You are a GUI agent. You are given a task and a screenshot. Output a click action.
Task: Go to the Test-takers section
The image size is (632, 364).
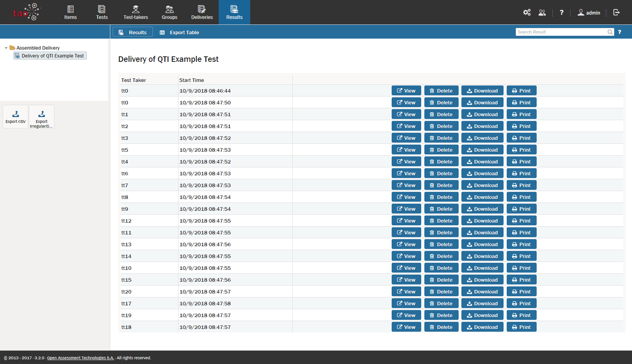[136, 13]
